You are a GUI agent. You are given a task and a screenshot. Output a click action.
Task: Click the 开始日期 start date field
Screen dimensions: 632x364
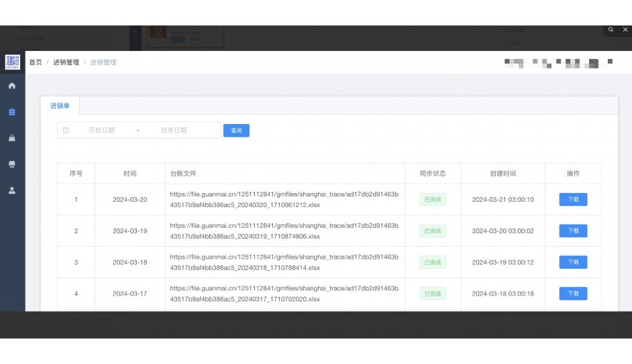click(x=101, y=130)
